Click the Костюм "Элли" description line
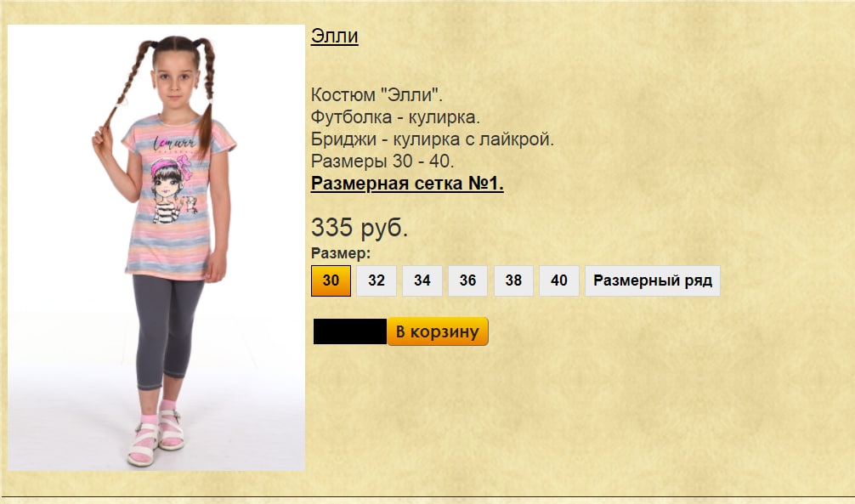Screen dimensions: 855x504 click(377, 94)
